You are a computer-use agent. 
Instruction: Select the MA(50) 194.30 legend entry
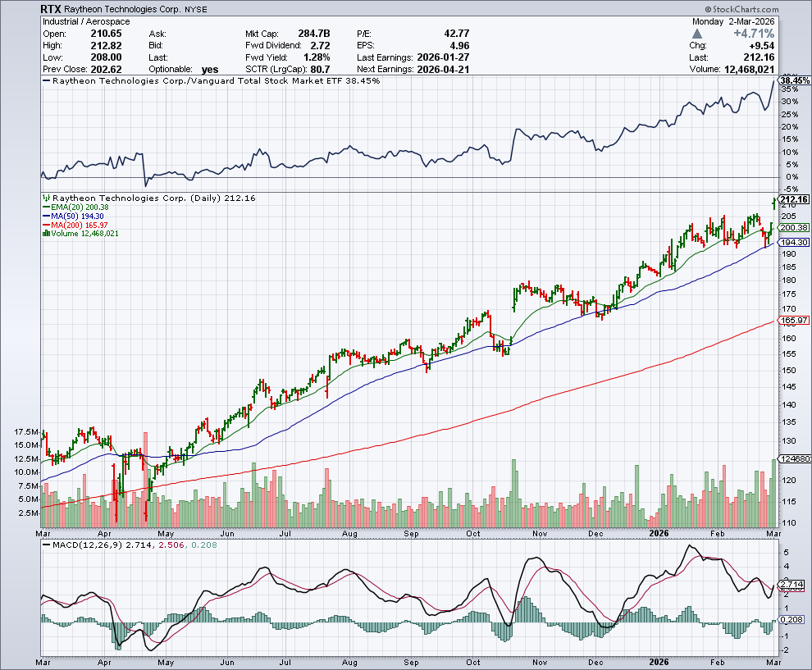click(74, 216)
